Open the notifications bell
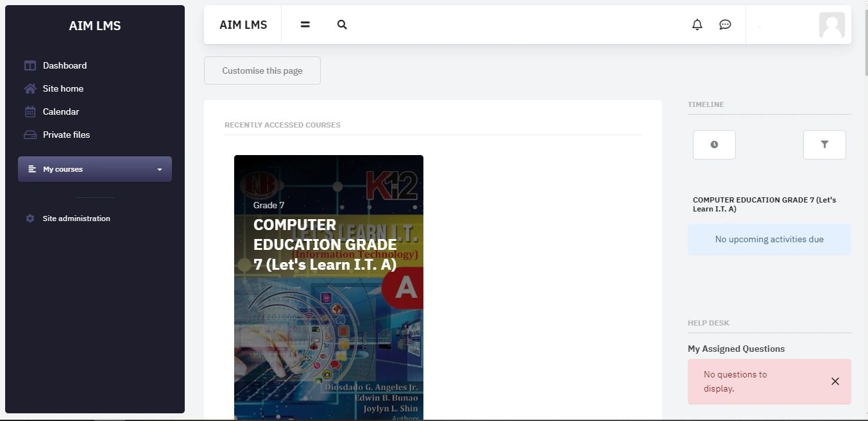The width and height of the screenshot is (868, 421). (x=697, y=24)
